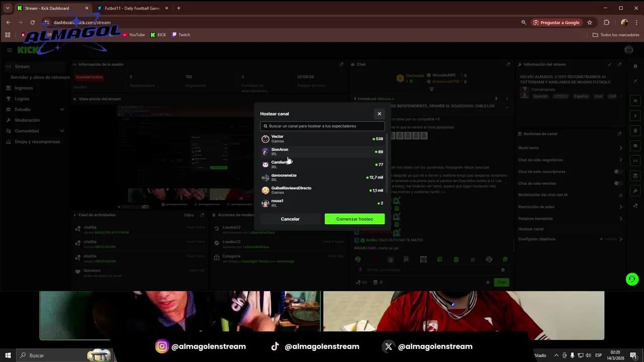
Task: Toggle Chat de solo-emotes switch
Action: (x=617, y=183)
